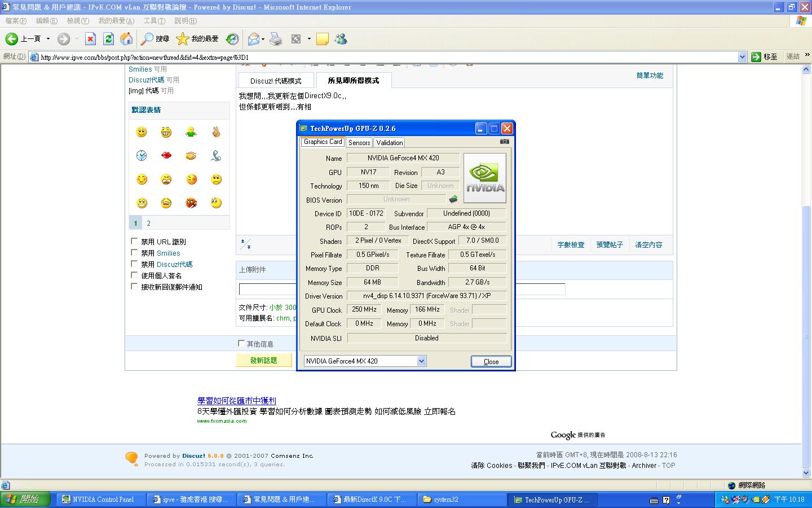Tick the 禁用 Smilies checkbox

(x=134, y=252)
